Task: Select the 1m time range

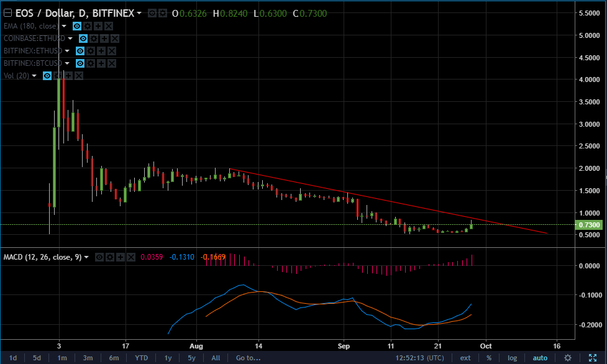Action: point(62,358)
